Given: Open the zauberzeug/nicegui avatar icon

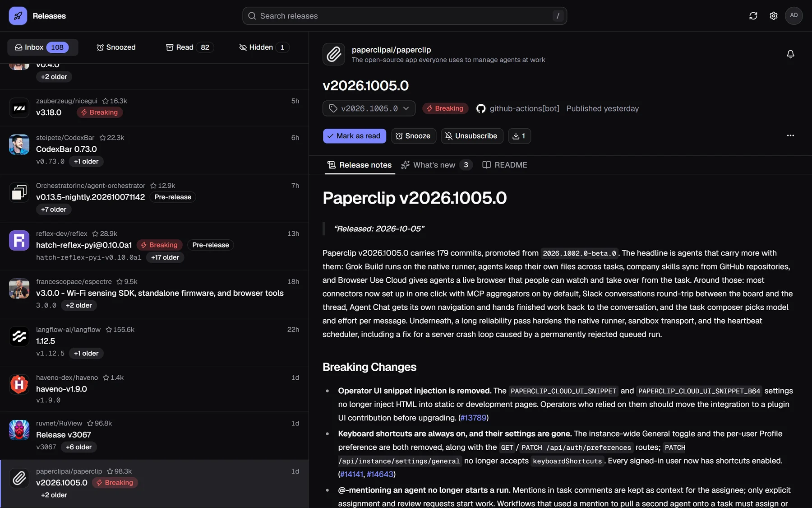Looking at the screenshot, I should pos(19,108).
